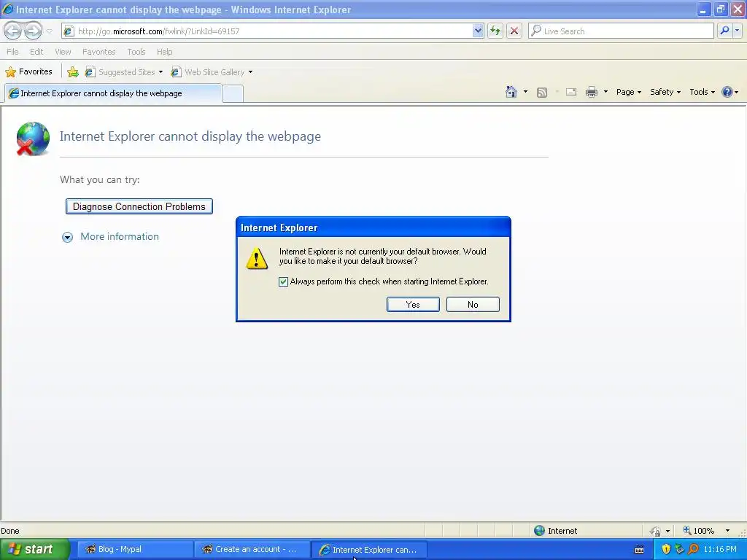The width and height of the screenshot is (747, 560).
Task: Click the Refresh page icon
Action: pyautogui.click(x=495, y=31)
